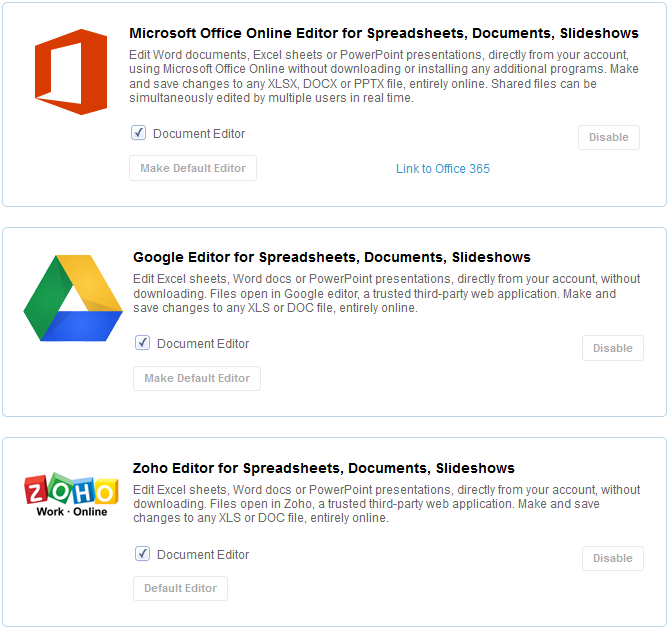This screenshot has height=629, width=669.
Task: Toggle Document Editor checkbox for Zoho Editor
Action: click(x=142, y=553)
